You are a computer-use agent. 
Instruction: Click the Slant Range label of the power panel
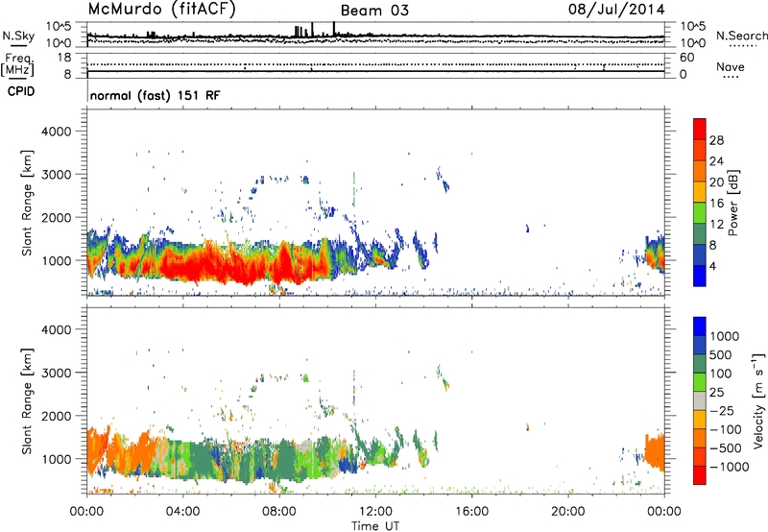27,203
